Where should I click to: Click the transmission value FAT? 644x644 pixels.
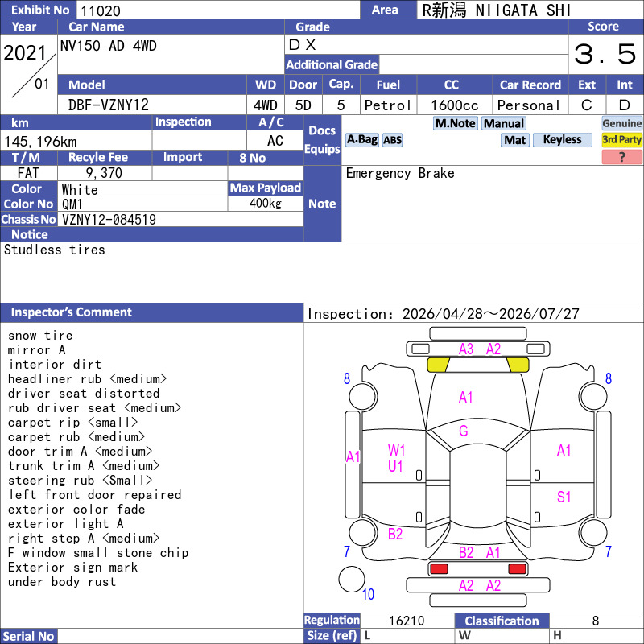pyautogui.click(x=28, y=173)
